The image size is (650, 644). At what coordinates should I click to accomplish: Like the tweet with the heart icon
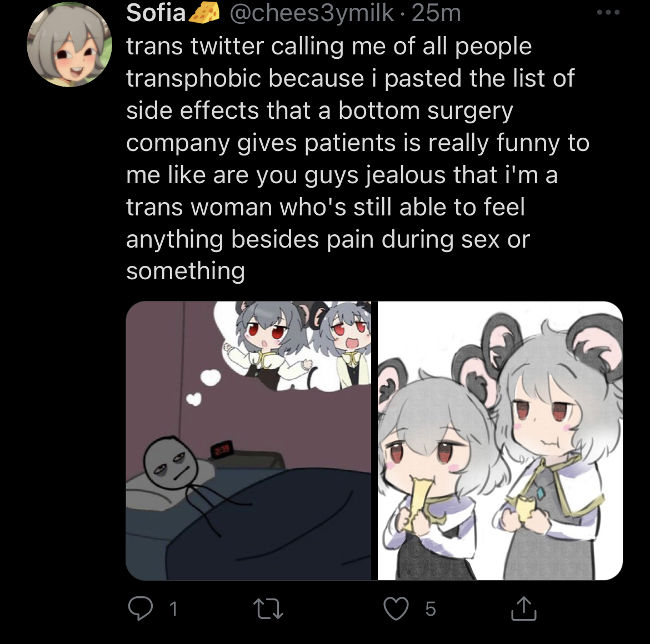click(396, 608)
